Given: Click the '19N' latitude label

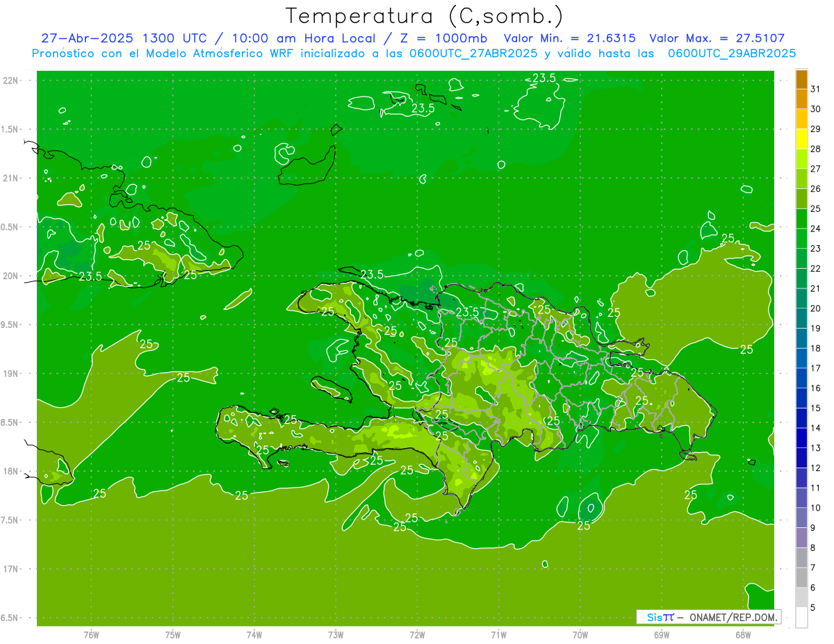Looking at the screenshot, I should click(x=10, y=374).
